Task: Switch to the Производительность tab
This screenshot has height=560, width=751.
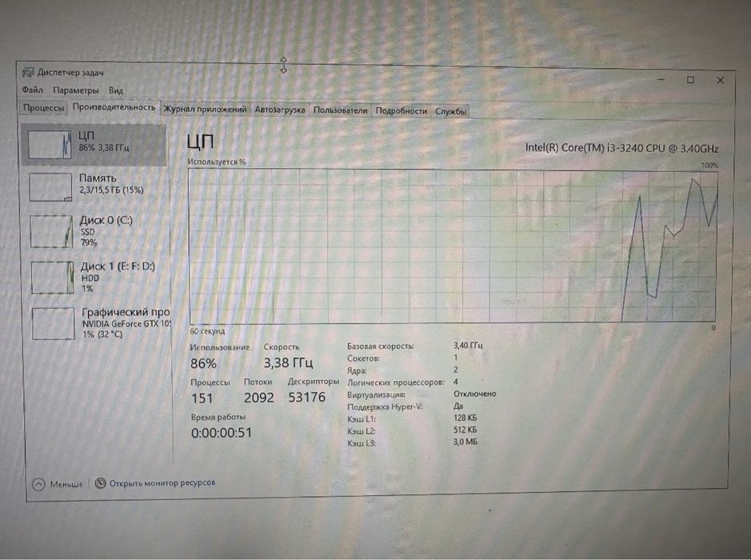Action: tap(114, 107)
